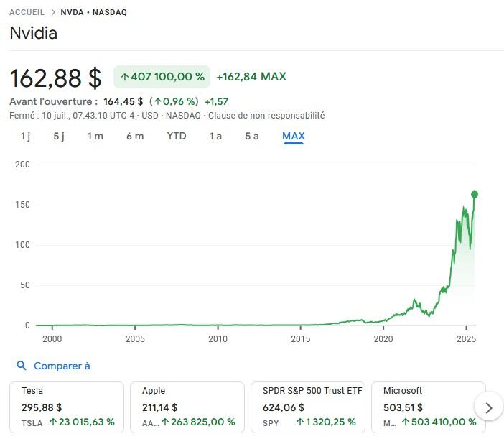
Task: Select the 1 j time range tab
Action: coord(25,136)
